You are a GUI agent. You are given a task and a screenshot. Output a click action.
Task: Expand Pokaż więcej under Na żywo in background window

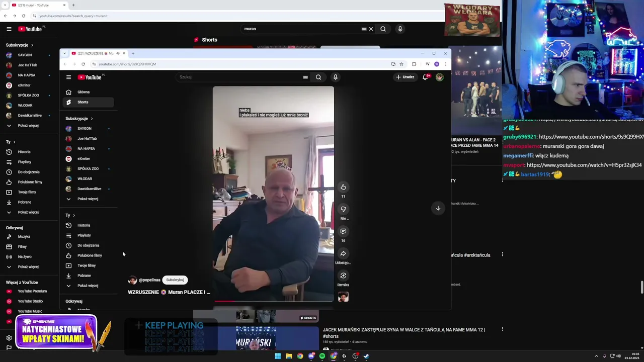[28, 266]
